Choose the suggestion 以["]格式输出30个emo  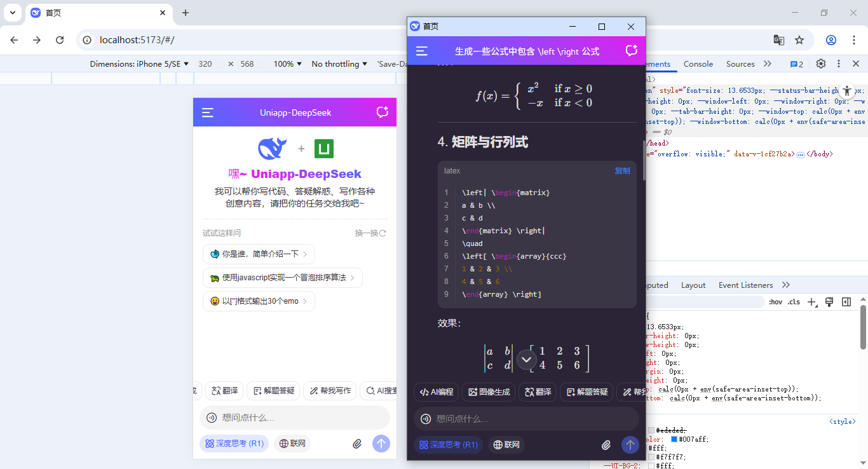259,301
